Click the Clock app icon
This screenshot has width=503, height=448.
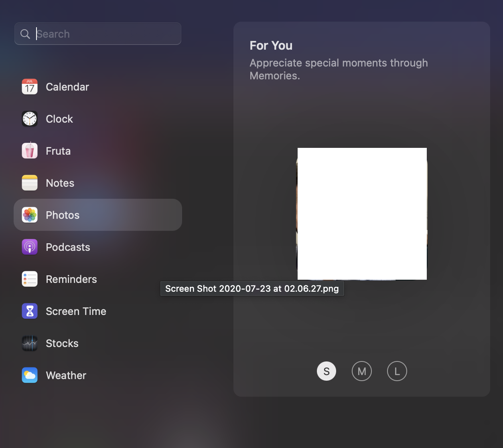pos(30,119)
